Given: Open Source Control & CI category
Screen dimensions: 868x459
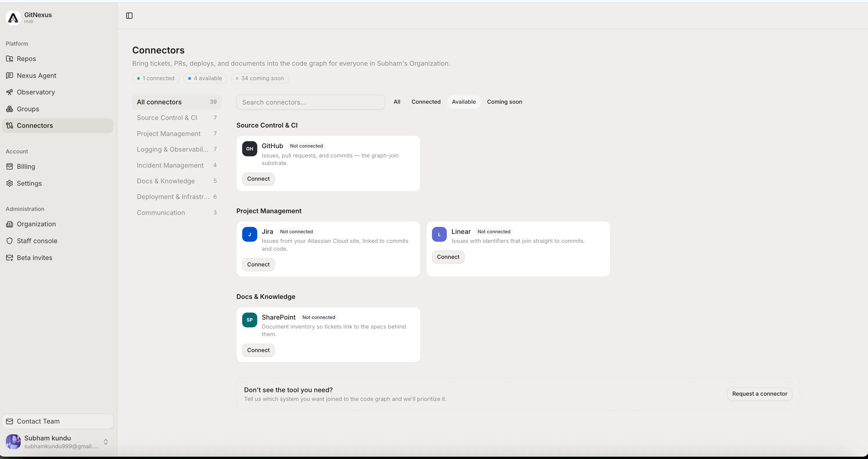Looking at the screenshot, I should 177,118.
